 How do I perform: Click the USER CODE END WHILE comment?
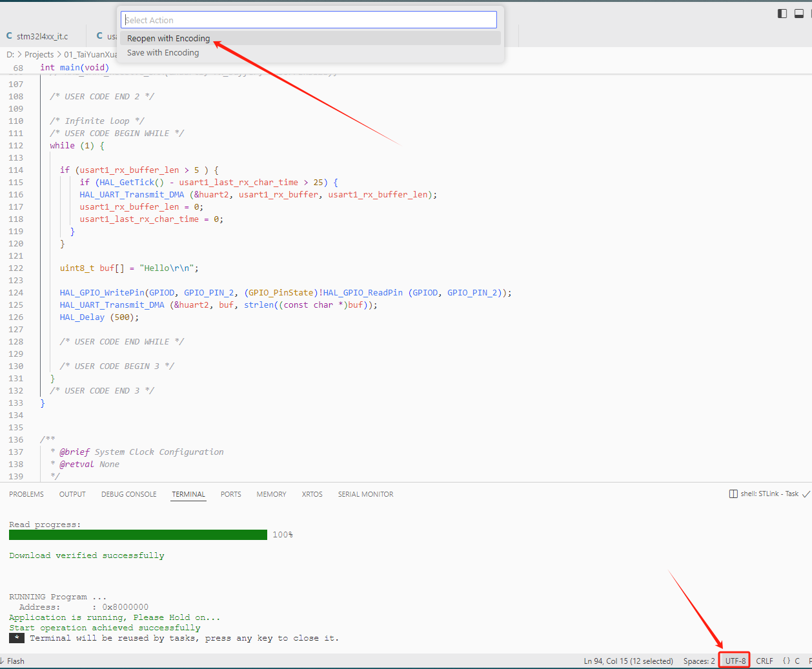click(x=122, y=342)
